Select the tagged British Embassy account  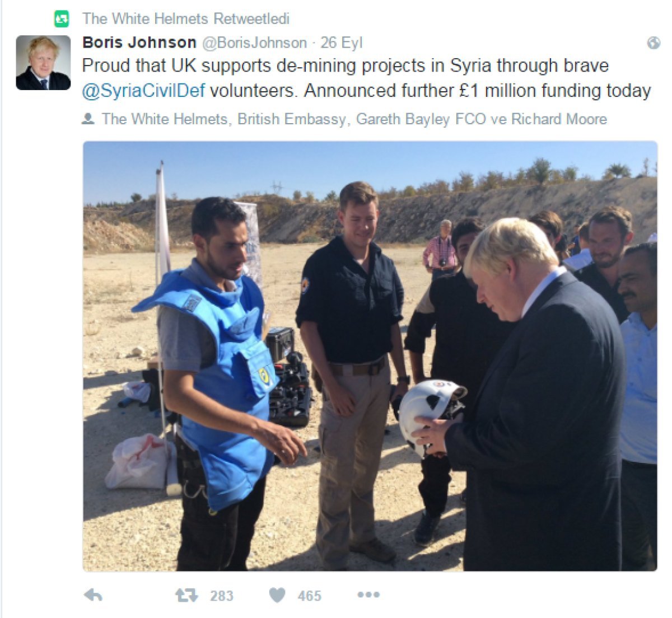(x=292, y=119)
